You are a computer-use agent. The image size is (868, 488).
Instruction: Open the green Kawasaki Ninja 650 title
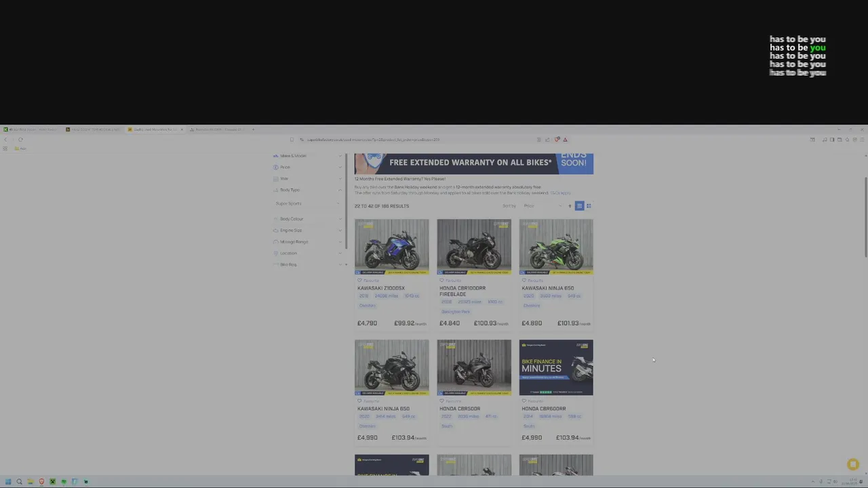pos(547,288)
